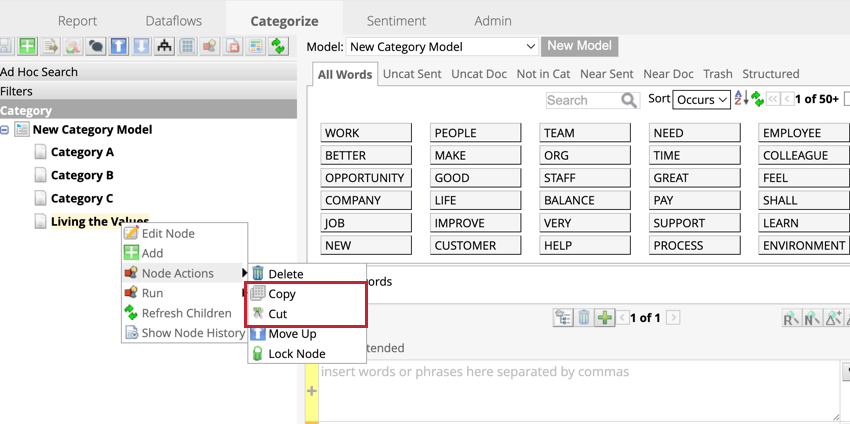Click the blue move up arrow toolbar icon
Image resolution: width=850 pixels, height=424 pixels.
[x=117, y=47]
